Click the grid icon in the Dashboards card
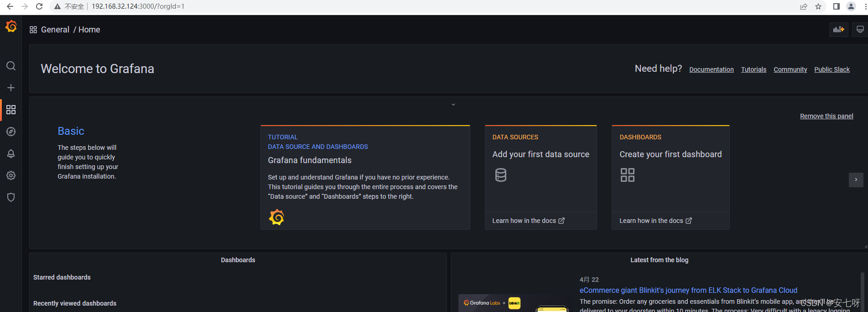Image resolution: width=868 pixels, height=312 pixels. point(628,175)
